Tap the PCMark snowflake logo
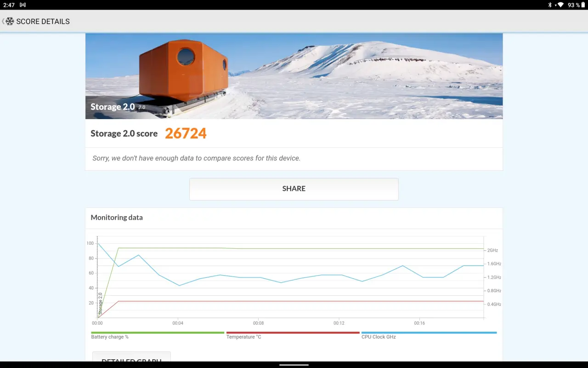This screenshot has height=368, width=588. coord(10,22)
